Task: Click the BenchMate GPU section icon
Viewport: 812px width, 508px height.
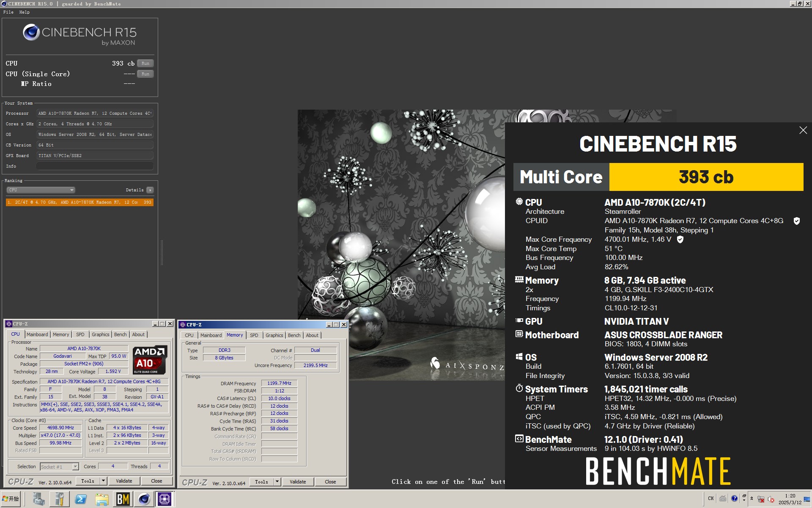Action: point(519,321)
